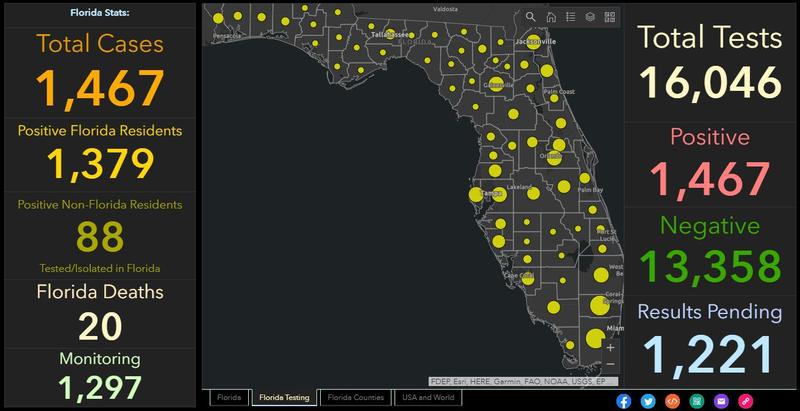This screenshot has width=800, height=411.
Task: Switch to the Florida tab
Action: (x=228, y=398)
